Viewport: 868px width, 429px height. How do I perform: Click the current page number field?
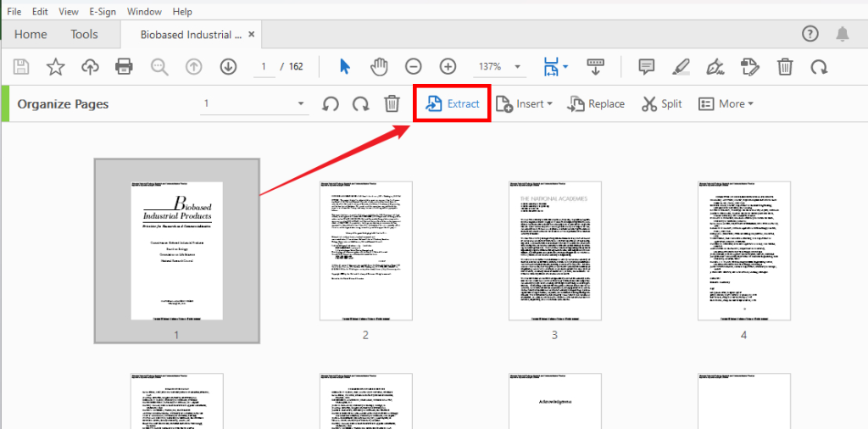[x=264, y=67]
